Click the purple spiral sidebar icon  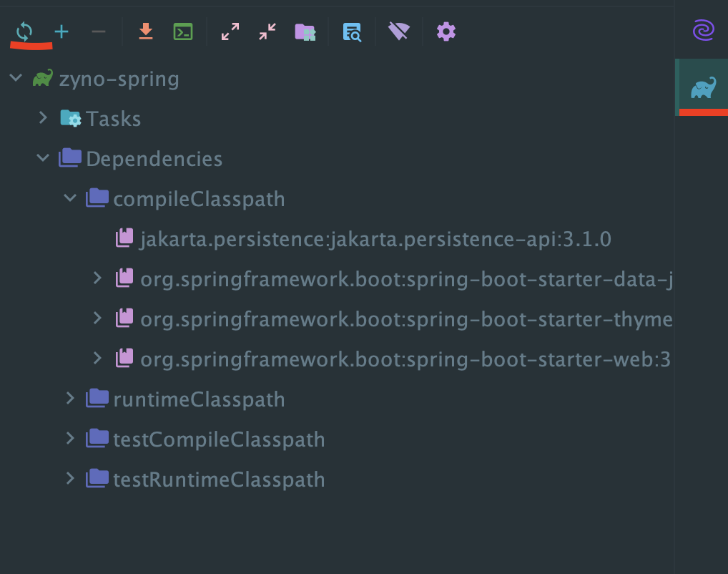pos(704,31)
